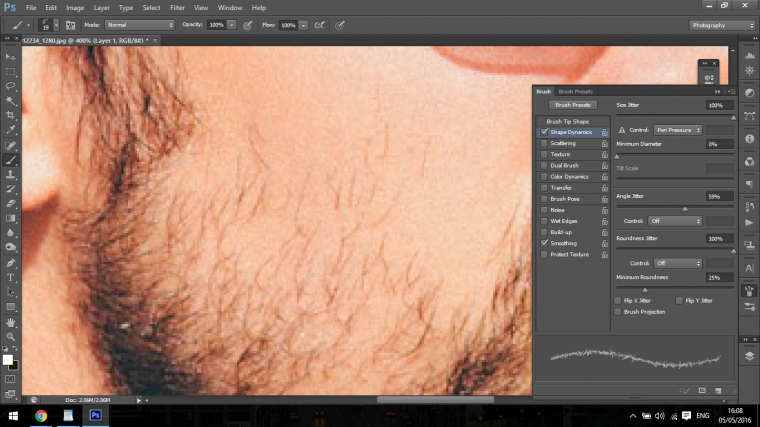Viewport: 760px width, 427px height.
Task: Enable the Color Dynamics checkbox
Action: [544, 176]
